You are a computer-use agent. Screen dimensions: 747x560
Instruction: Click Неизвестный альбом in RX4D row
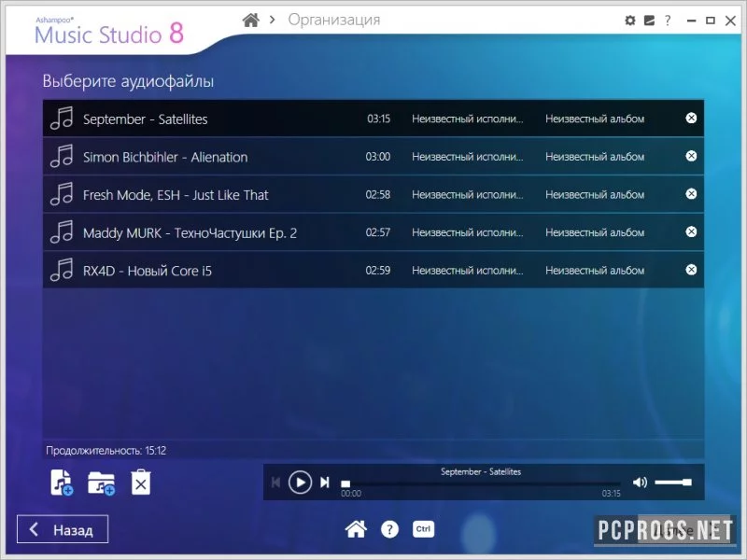(595, 271)
